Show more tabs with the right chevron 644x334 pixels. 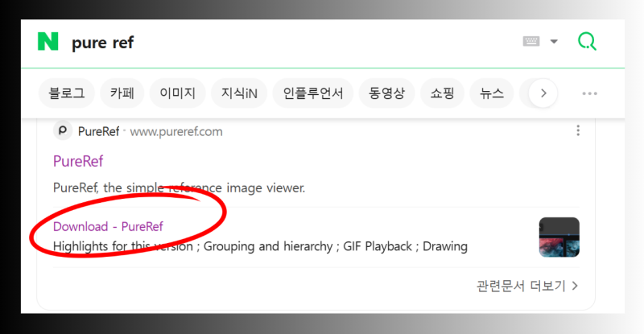point(543,93)
